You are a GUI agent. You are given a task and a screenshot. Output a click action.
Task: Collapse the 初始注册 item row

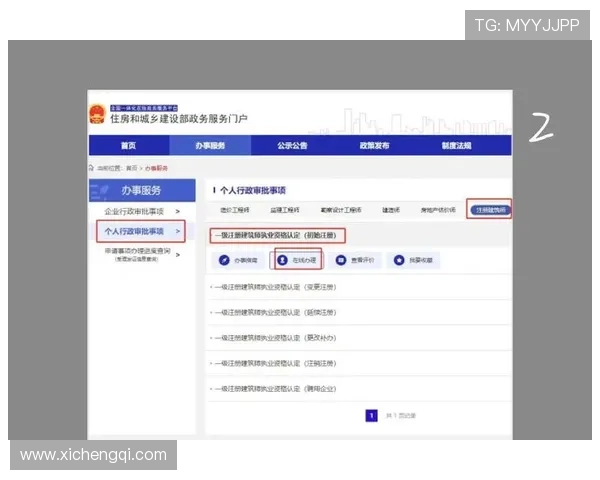[359, 235]
